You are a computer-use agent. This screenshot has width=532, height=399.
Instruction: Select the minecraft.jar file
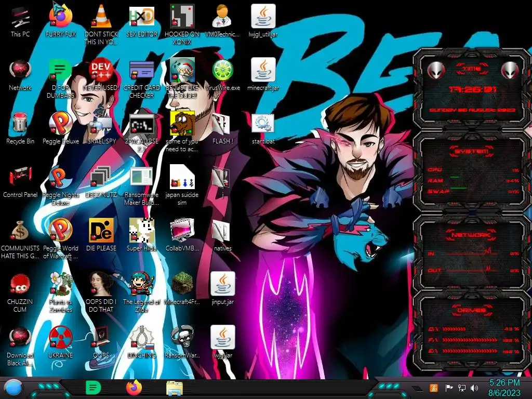(263, 70)
